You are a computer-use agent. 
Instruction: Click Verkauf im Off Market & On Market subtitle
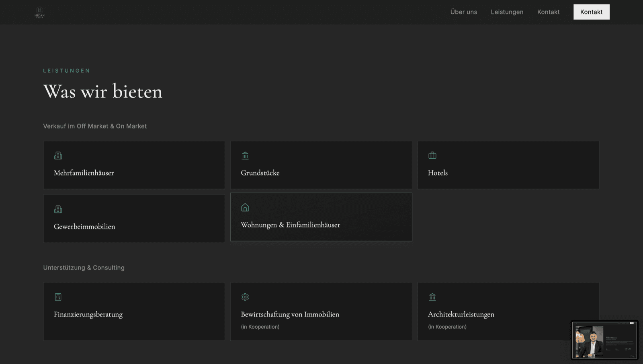[95, 126]
